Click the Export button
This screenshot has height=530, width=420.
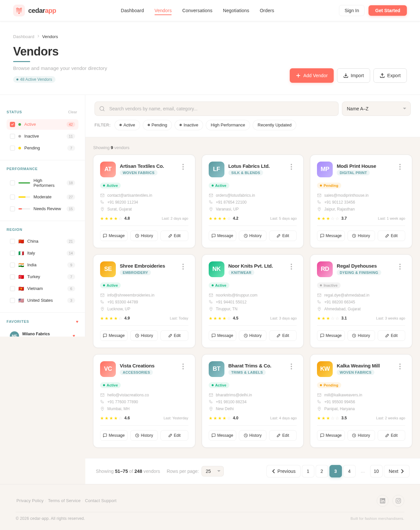point(390,76)
